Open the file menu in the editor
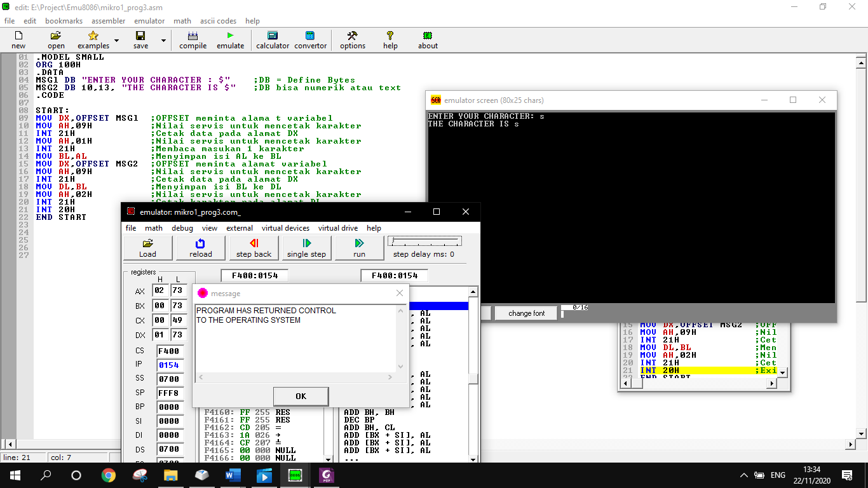868x488 pixels. [x=10, y=21]
